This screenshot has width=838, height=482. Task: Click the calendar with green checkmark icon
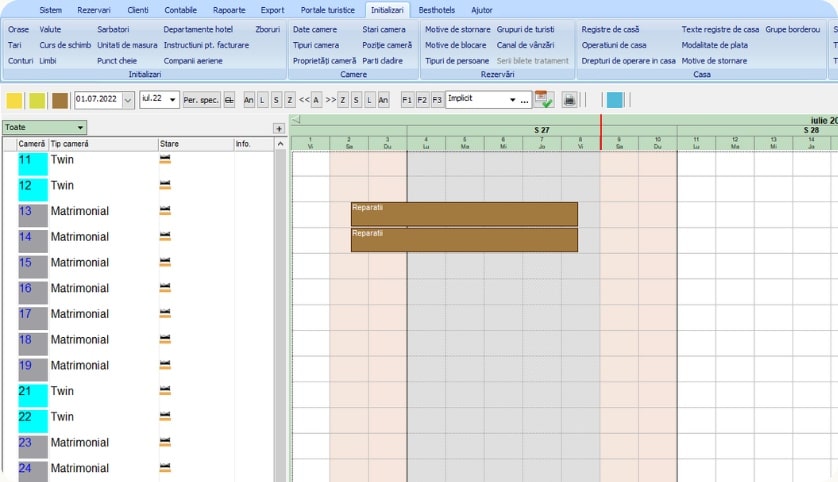pyautogui.click(x=544, y=100)
